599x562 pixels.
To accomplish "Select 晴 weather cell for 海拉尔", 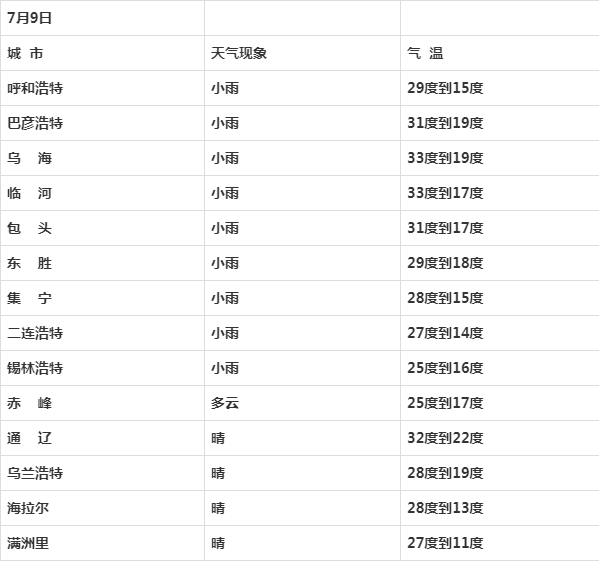I will (302, 508).
